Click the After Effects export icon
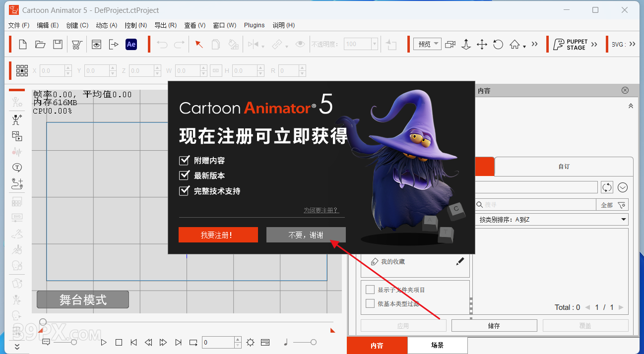Screen dimensions: 644x354 [131, 44]
